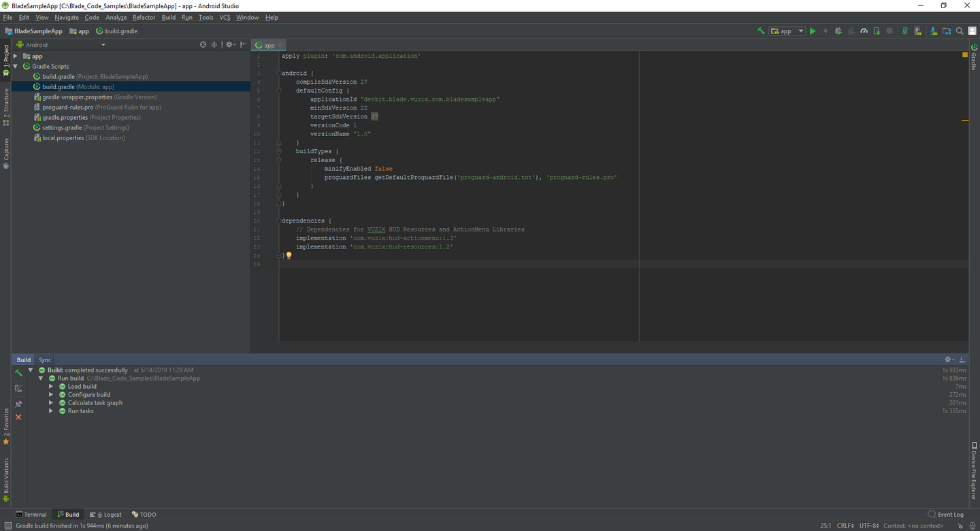The height and width of the screenshot is (531, 980).
Task: Click the user avatar icon in toolbar
Action: click(x=973, y=31)
